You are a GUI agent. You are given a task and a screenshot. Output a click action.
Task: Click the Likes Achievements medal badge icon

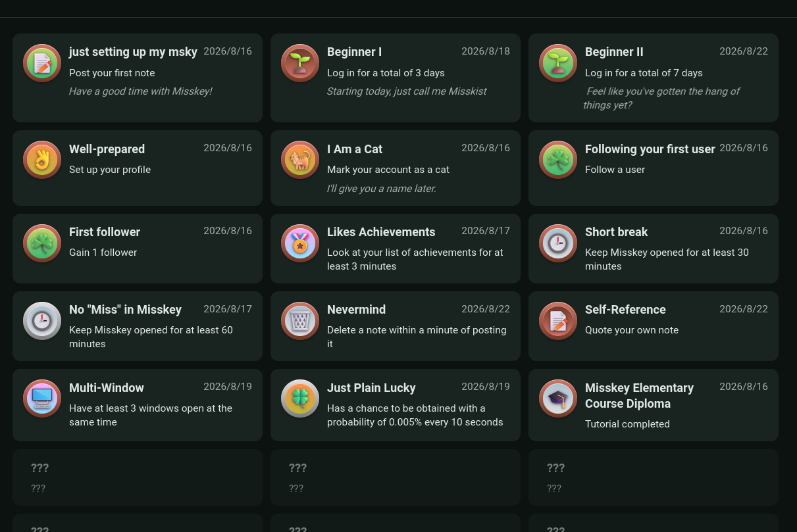pyautogui.click(x=300, y=243)
